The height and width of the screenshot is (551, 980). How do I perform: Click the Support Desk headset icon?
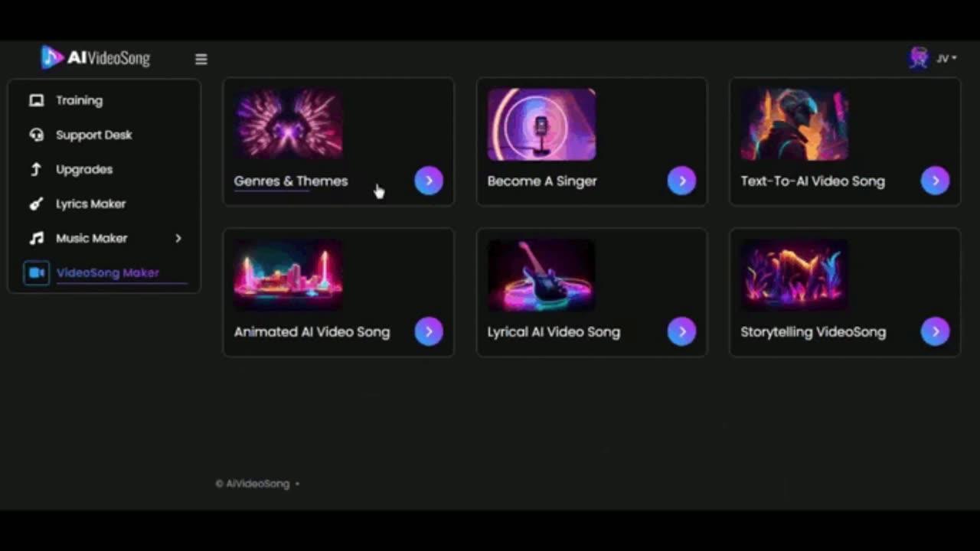click(36, 135)
